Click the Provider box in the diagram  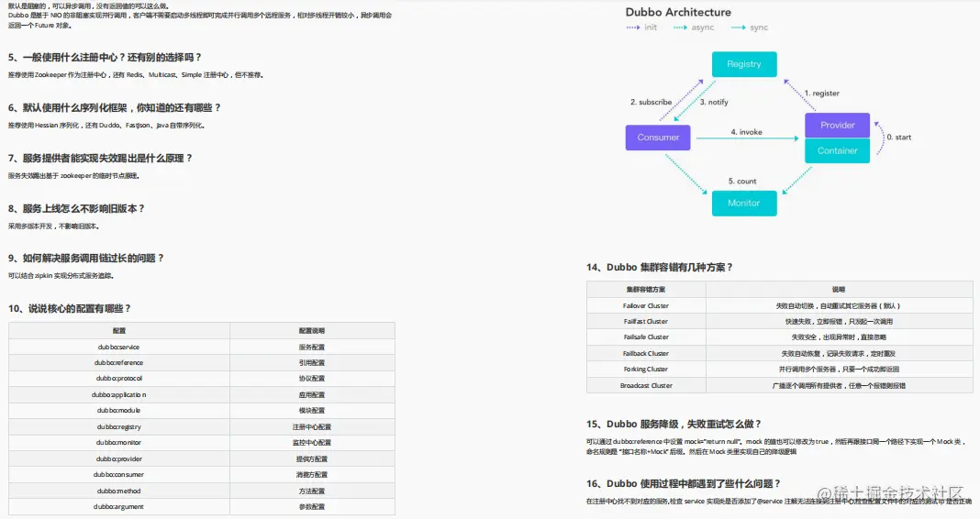[x=837, y=125]
